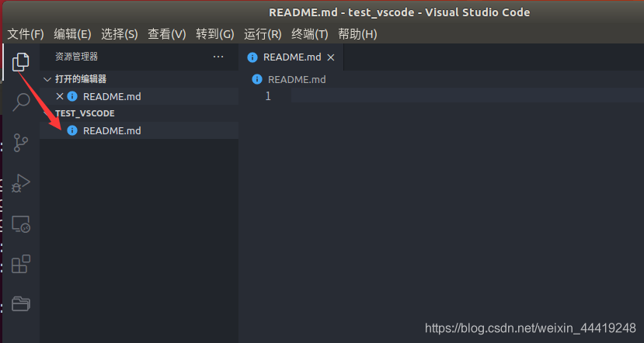Open the 文件(F) menu
This screenshot has width=644, height=343.
pyautogui.click(x=26, y=34)
